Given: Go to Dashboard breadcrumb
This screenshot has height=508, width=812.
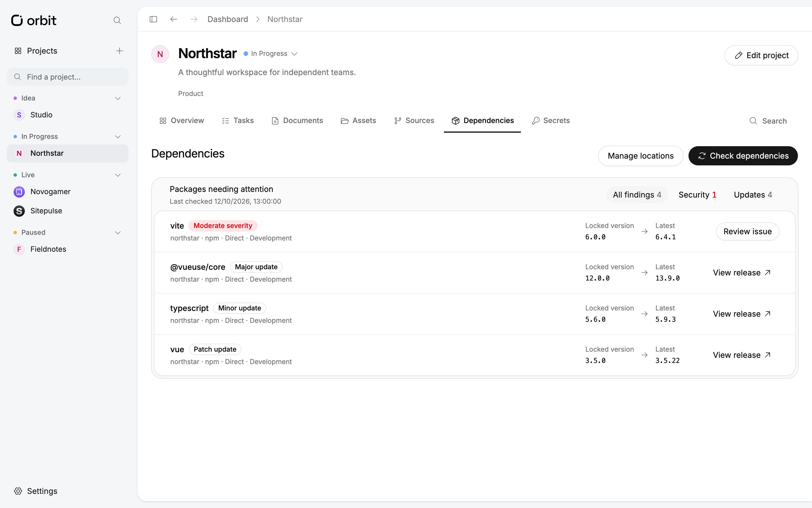Looking at the screenshot, I should 228,19.
